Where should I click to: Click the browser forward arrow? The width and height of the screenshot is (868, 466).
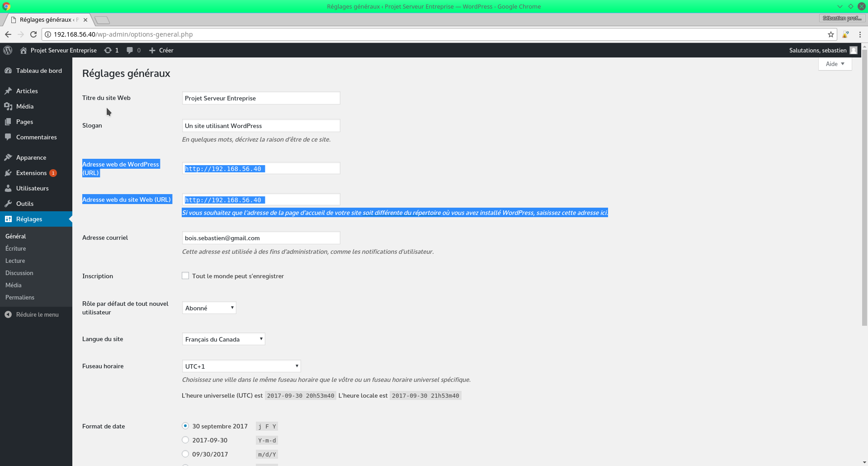click(x=21, y=34)
